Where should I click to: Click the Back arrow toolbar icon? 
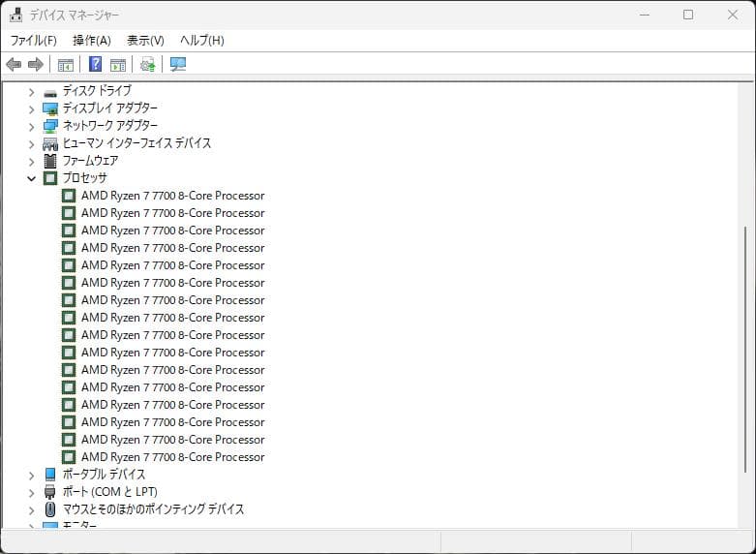pyautogui.click(x=14, y=64)
